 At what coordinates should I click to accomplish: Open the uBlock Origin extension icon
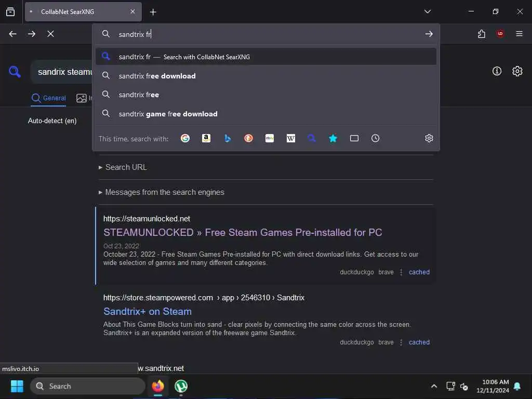[x=500, y=34]
